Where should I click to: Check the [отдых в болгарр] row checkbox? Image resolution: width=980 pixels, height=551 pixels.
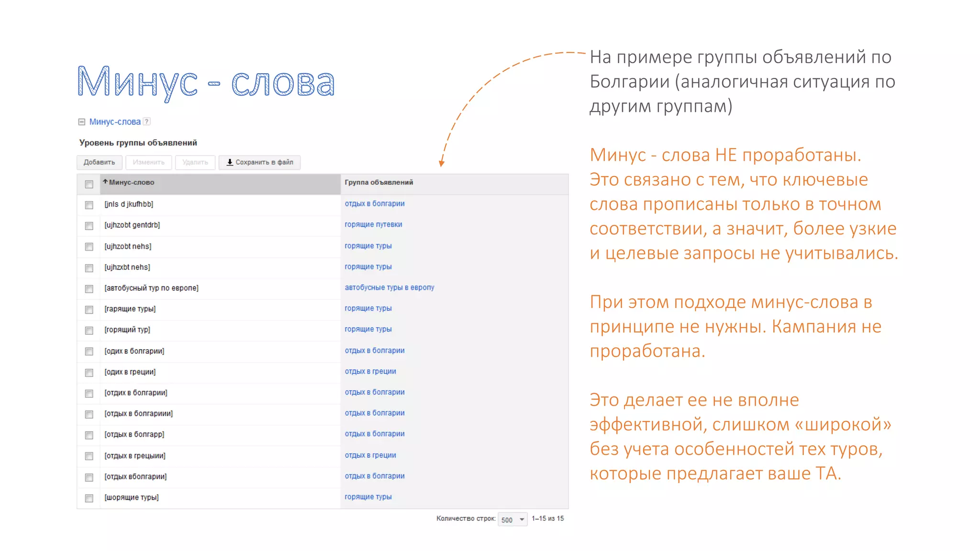[x=89, y=435]
